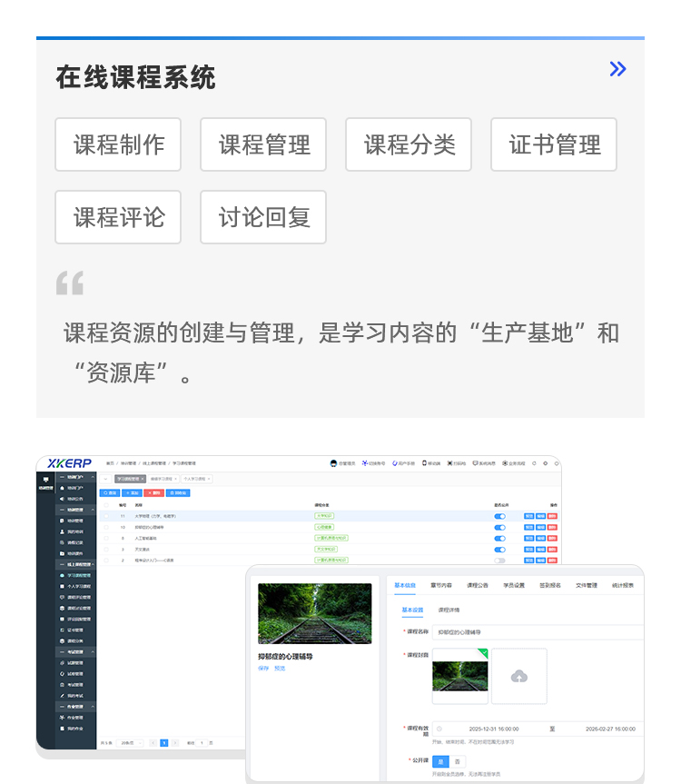
Task: Click the clock icon in course validity field
Action: 439,729
